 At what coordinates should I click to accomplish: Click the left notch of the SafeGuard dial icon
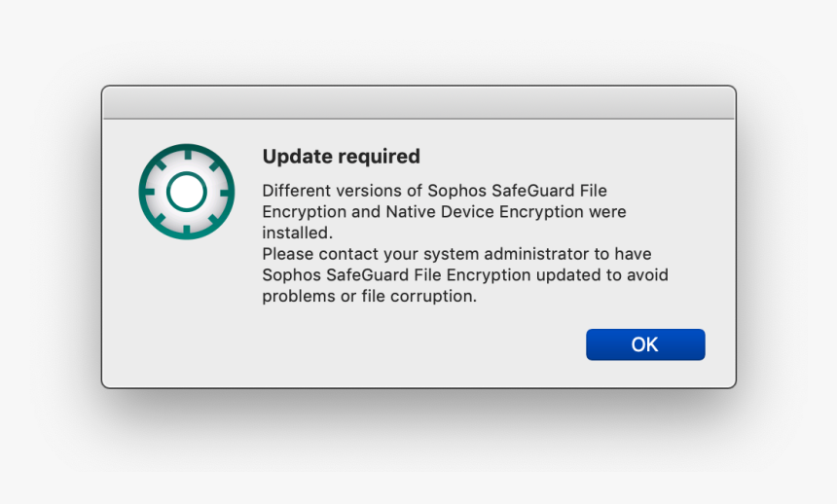pos(150,192)
